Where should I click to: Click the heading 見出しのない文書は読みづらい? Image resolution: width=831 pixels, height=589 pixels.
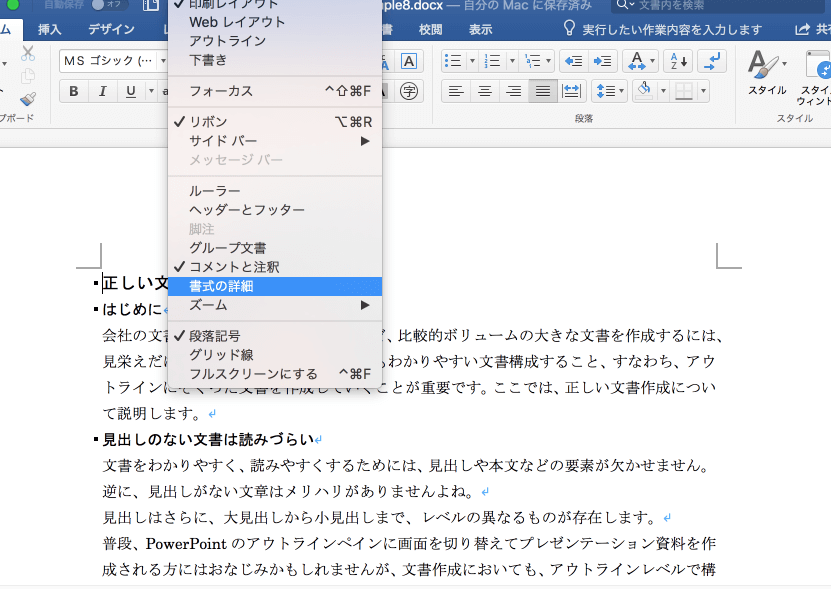(208, 439)
